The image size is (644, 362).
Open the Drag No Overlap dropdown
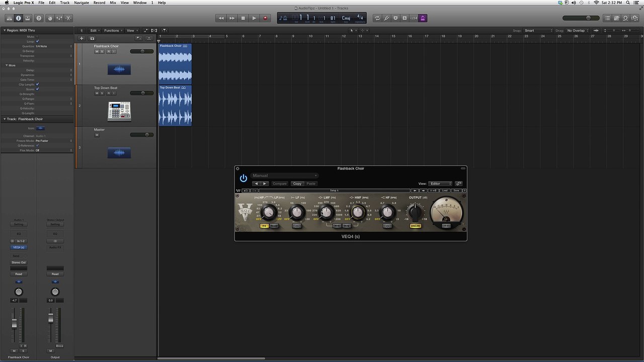click(x=578, y=31)
